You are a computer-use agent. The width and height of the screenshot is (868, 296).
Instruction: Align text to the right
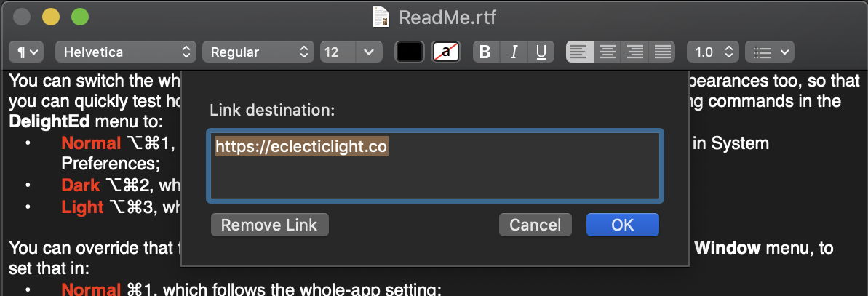634,52
